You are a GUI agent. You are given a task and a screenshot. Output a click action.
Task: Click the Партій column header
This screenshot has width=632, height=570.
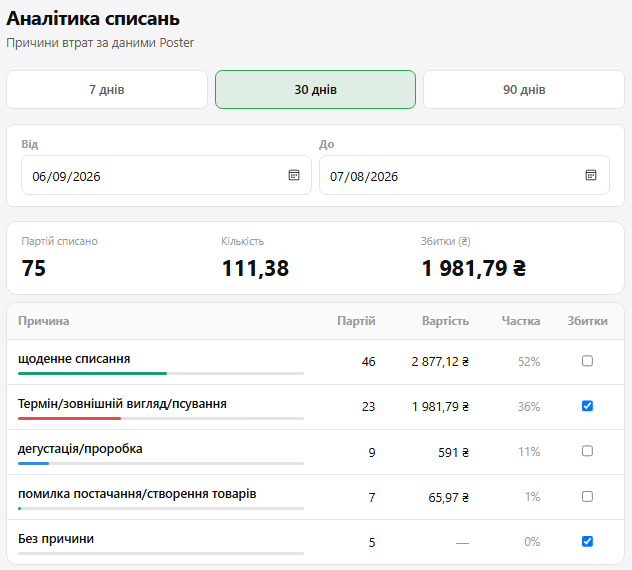(356, 321)
